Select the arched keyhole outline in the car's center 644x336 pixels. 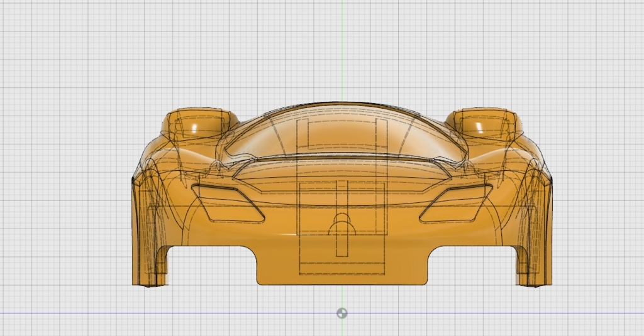(x=341, y=225)
